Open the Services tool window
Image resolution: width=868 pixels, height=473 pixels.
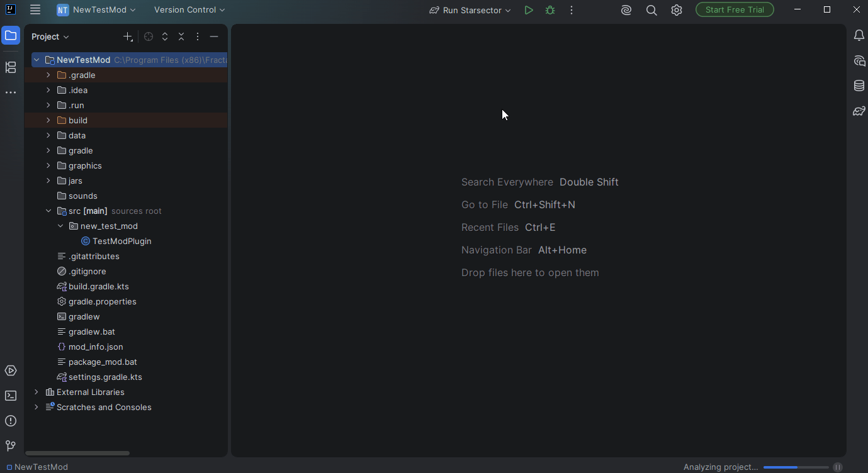coord(11,370)
